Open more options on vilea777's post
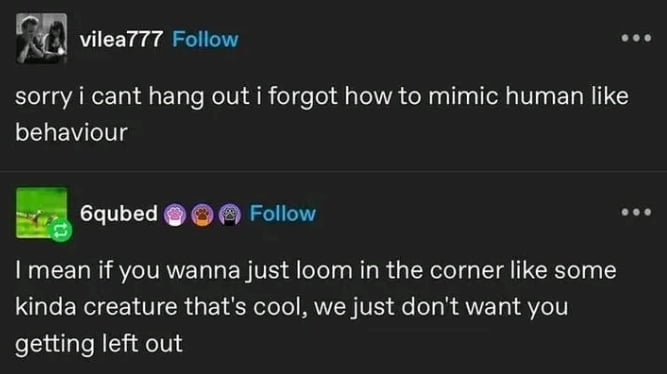This screenshot has height=374, width=667. [636, 38]
